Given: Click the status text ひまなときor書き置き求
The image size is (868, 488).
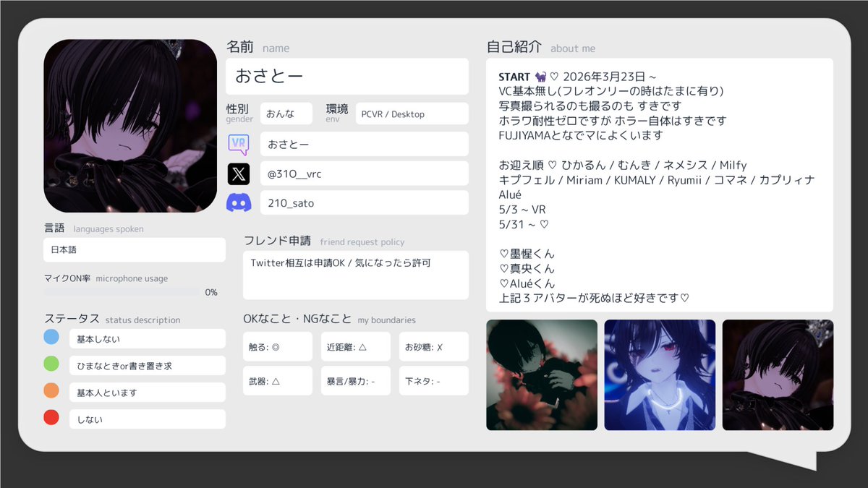Looking at the screenshot, I should 148,365.
